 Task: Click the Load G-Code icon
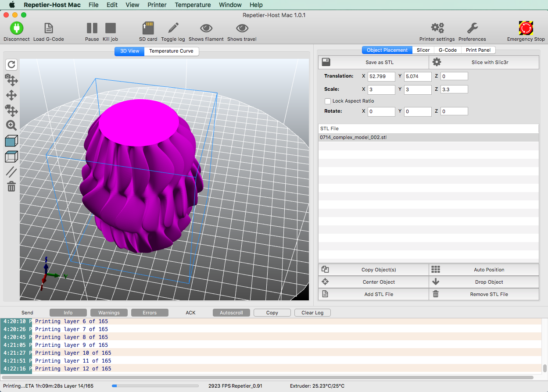[49, 29]
